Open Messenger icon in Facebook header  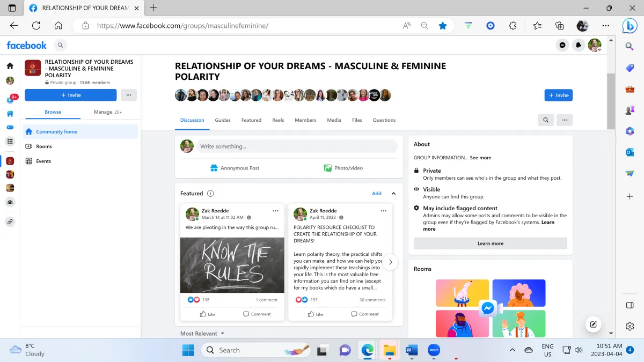pyautogui.click(x=562, y=45)
